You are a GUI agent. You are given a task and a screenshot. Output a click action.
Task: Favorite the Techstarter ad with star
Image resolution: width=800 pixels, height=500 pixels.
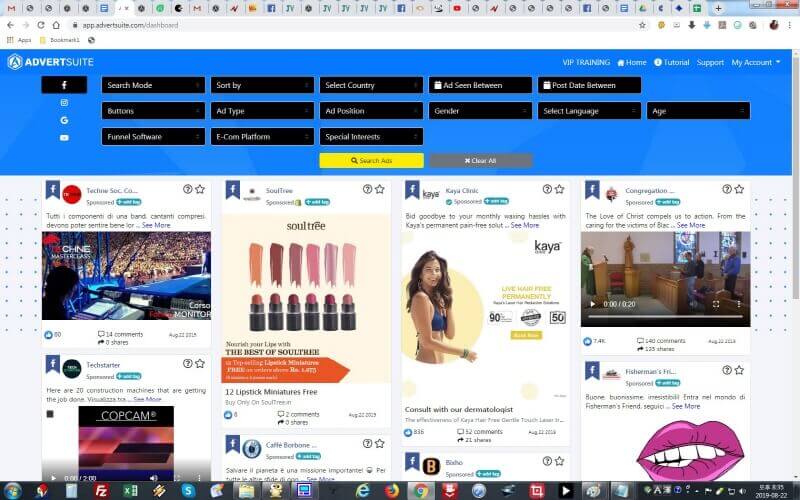tap(200, 363)
